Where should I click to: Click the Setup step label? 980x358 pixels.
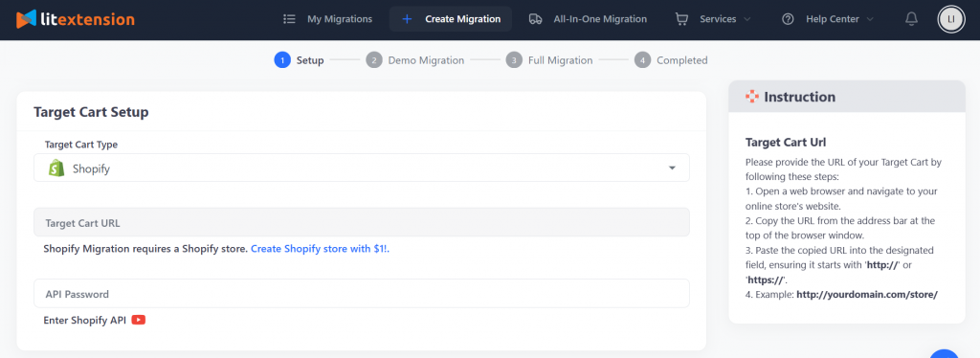point(310,60)
